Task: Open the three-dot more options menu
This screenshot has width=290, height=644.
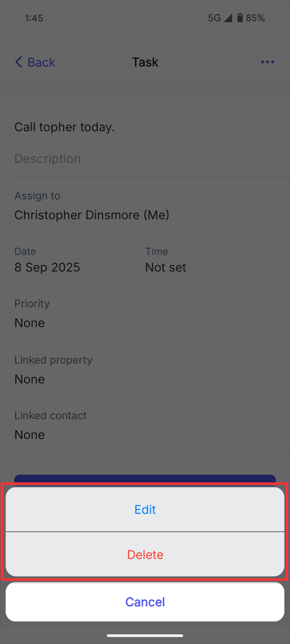Action: [267, 63]
